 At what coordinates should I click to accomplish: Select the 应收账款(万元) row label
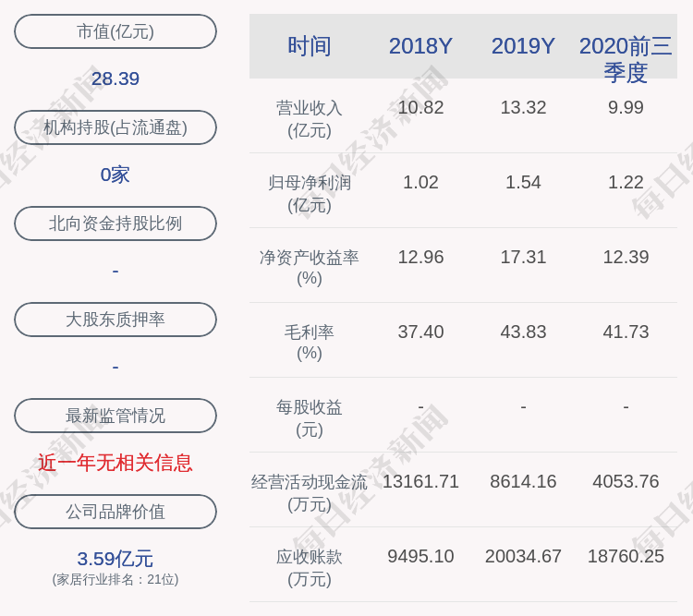pyautogui.click(x=310, y=567)
